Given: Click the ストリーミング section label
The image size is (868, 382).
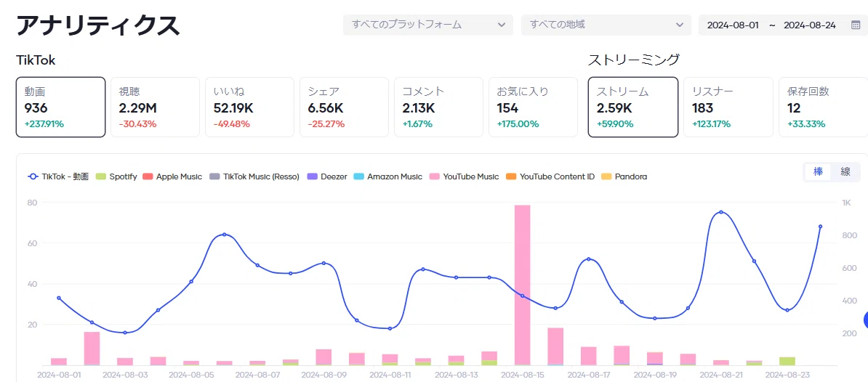Looking at the screenshot, I should 633,60.
